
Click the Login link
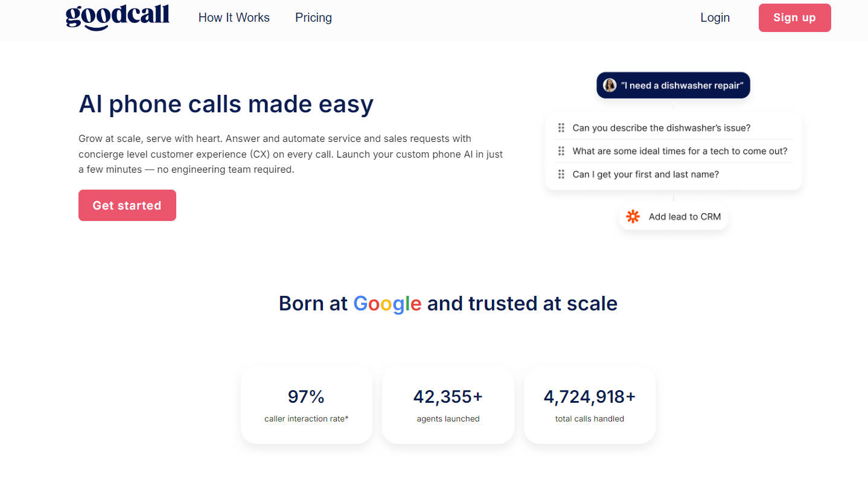tap(715, 18)
